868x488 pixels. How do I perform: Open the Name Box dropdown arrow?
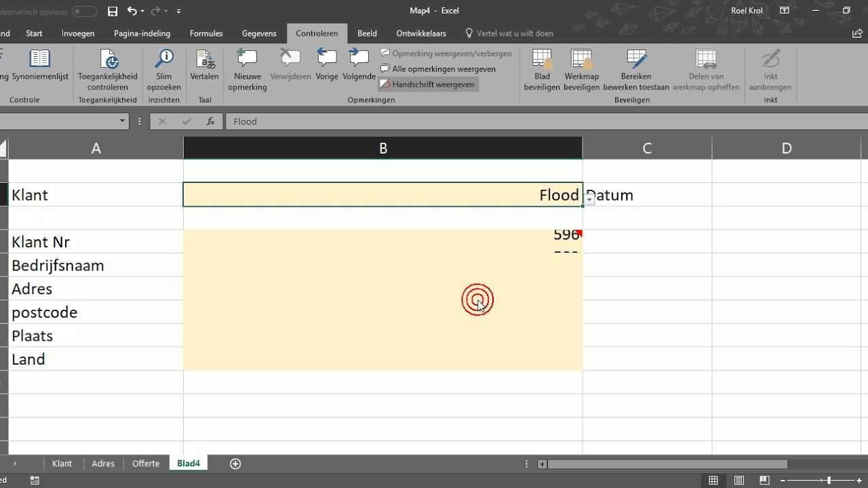[123, 121]
